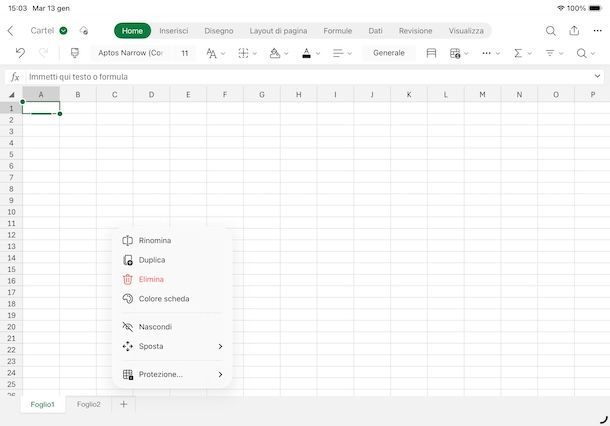Screen dimensions: 610x426
Task: Open the Layout di pagina tab
Action: [x=278, y=31]
